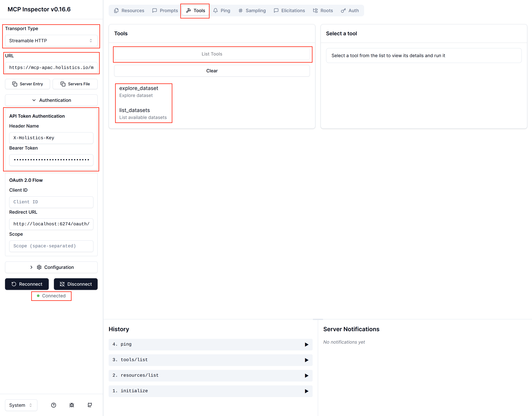Switch to the Roots tab
532x416 pixels.
pos(323,11)
